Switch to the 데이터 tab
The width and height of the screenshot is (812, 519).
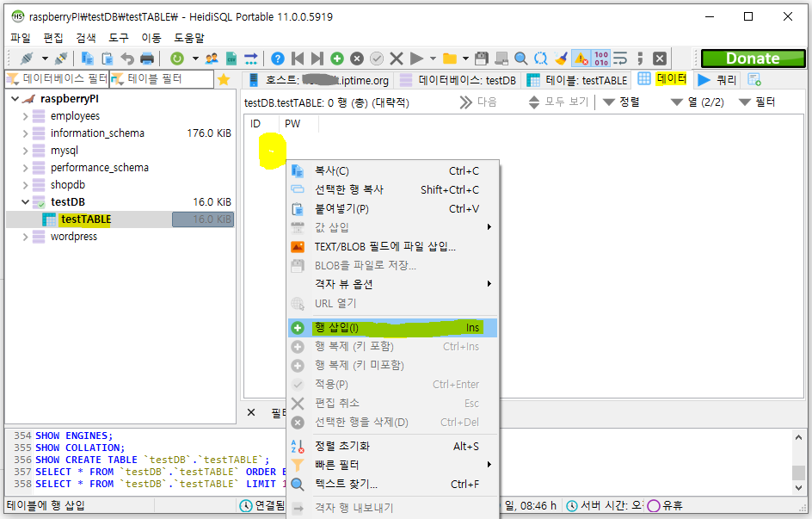[x=663, y=79]
